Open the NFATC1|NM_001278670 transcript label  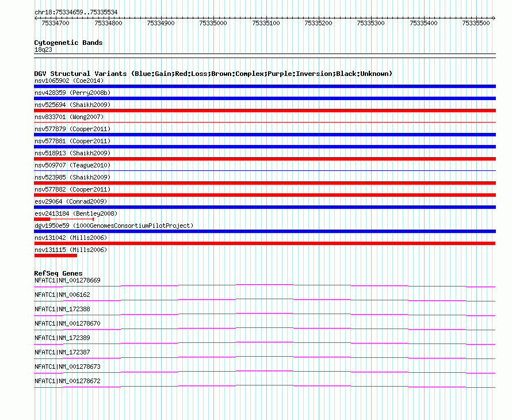pyautogui.click(x=67, y=324)
